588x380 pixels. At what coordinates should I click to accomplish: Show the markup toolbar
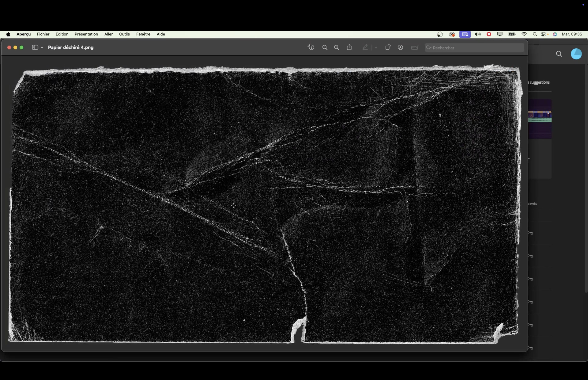tap(400, 48)
